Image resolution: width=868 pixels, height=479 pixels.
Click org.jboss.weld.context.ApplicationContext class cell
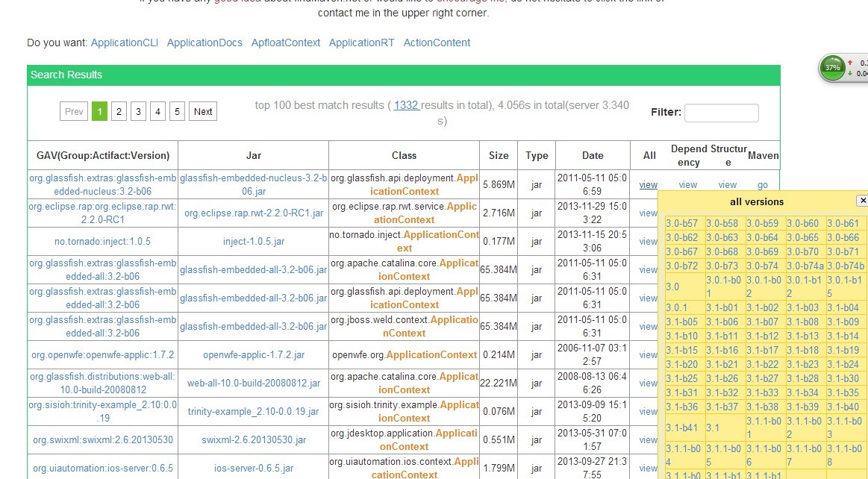404,326
